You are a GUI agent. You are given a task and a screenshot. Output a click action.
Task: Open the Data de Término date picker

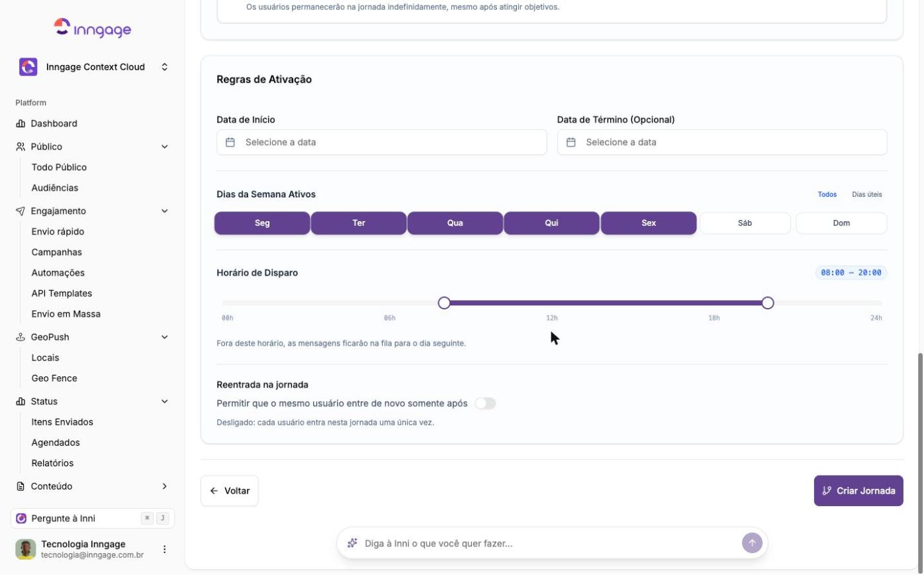pos(722,142)
